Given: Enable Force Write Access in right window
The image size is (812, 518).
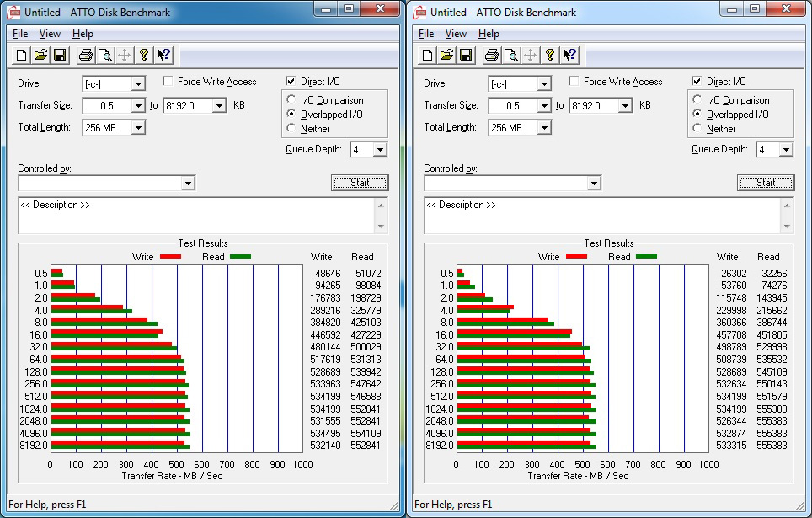Looking at the screenshot, I should coord(574,82).
